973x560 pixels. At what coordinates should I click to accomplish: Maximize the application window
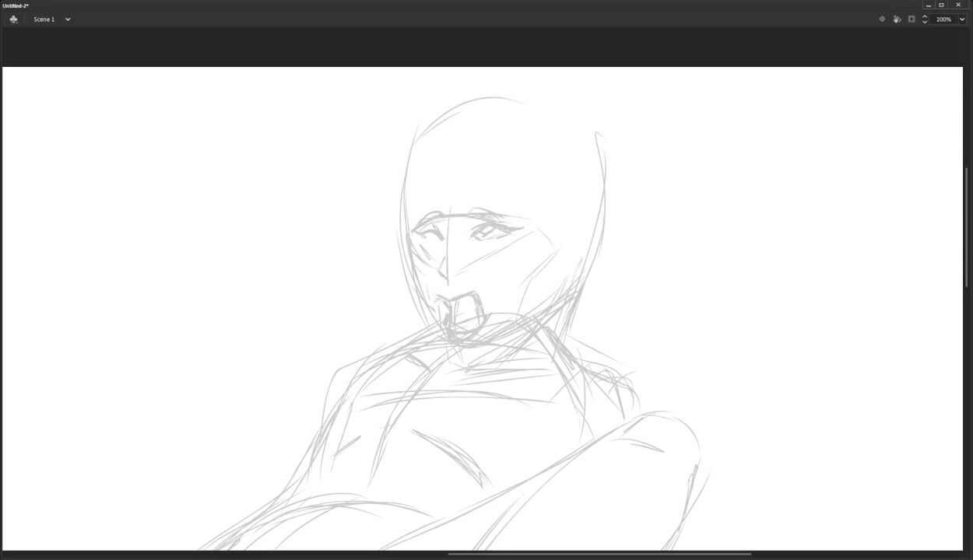pyautogui.click(x=941, y=5)
